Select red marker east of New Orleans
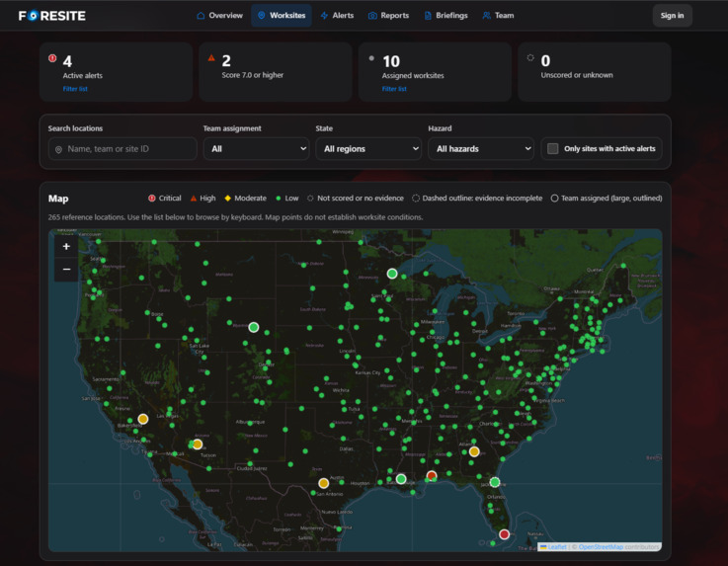 click(x=432, y=475)
